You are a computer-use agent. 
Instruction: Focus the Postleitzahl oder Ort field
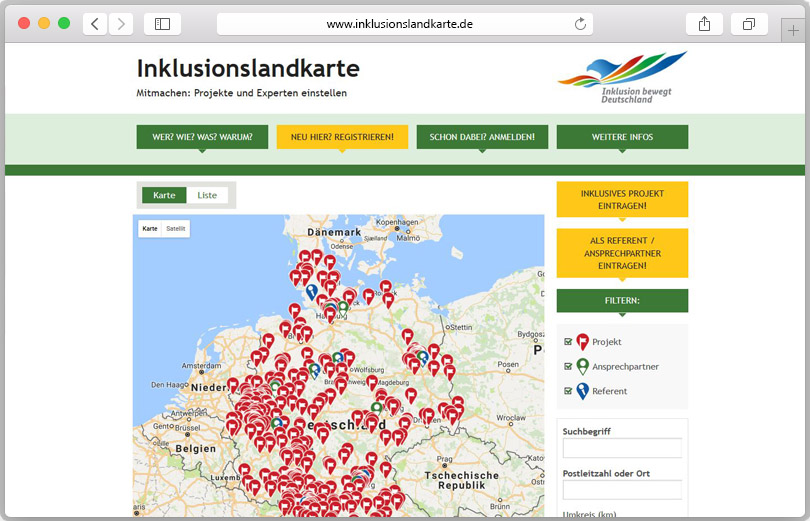[x=622, y=490]
